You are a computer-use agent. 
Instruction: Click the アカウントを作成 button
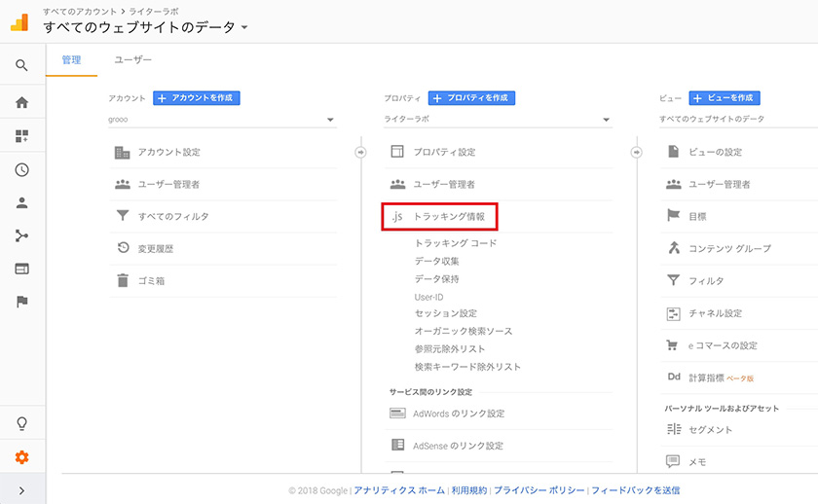(x=197, y=98)
